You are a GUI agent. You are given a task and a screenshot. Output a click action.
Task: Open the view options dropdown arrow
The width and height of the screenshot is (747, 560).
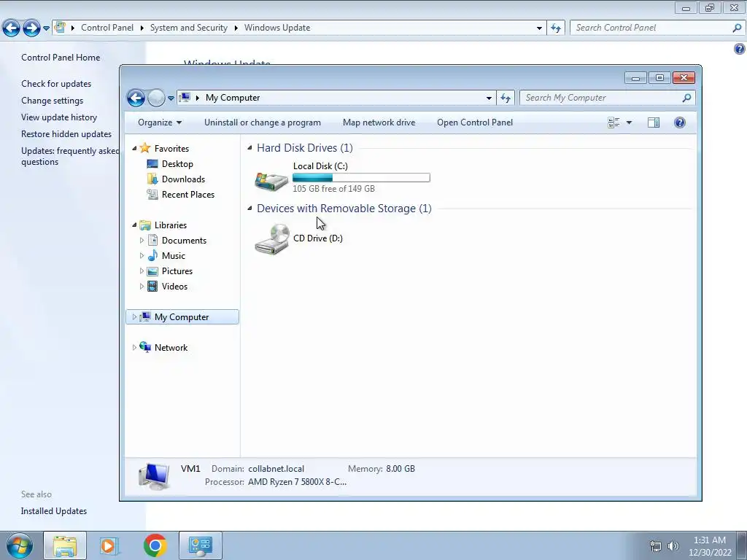tap(629, 122)
